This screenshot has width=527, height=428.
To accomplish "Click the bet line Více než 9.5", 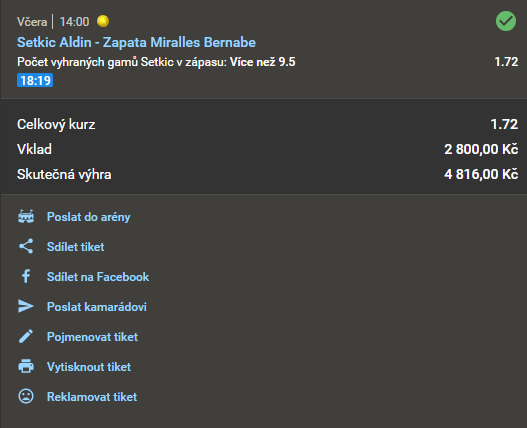I will coord(262,62).
